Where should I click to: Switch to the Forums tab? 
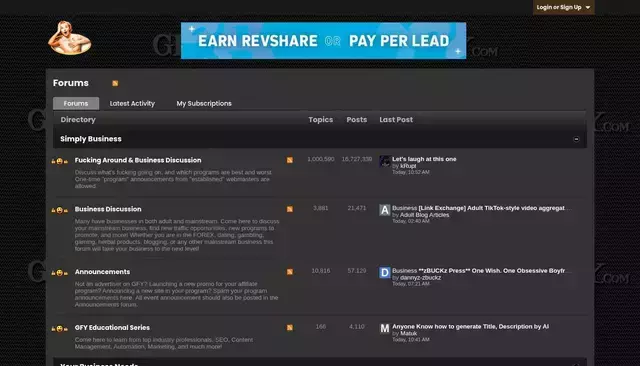click(76, 103)
